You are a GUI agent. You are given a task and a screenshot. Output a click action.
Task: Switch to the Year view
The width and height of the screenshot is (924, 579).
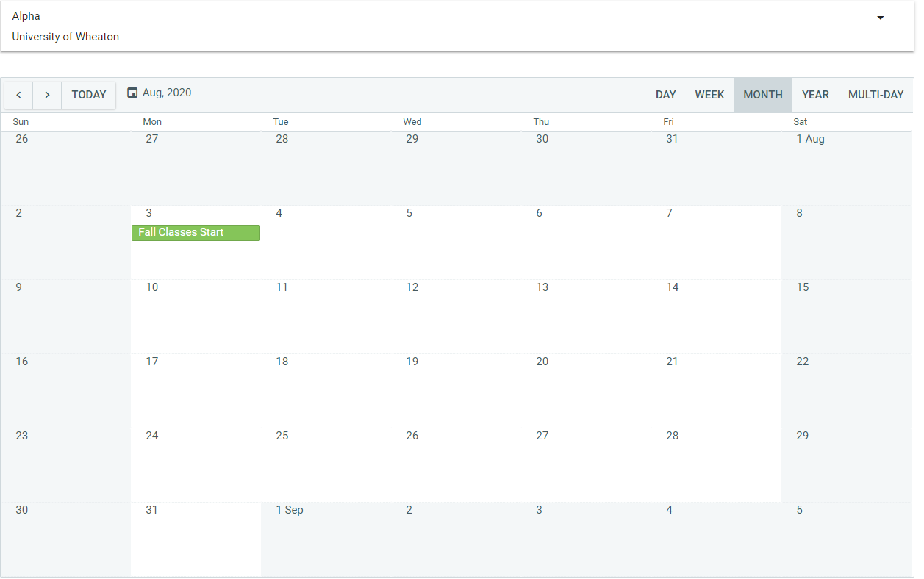click(815, 95)
